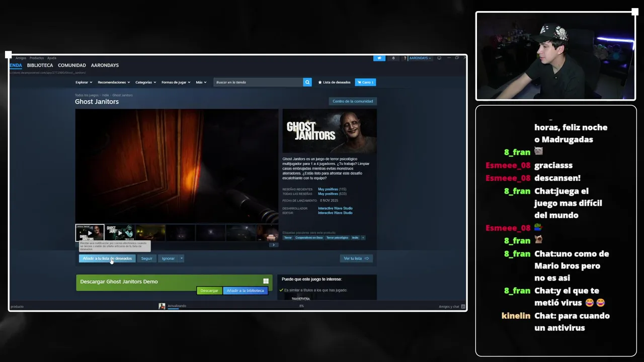This screenshot has width=644, height=362.
Task: Click the magnifier search button in store
Action: (307, 82)
